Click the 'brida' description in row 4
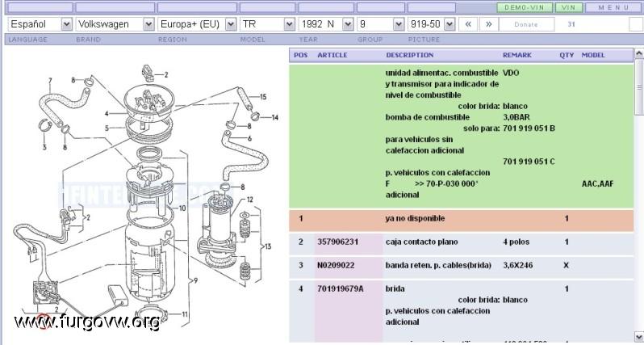 click(395, 288)
